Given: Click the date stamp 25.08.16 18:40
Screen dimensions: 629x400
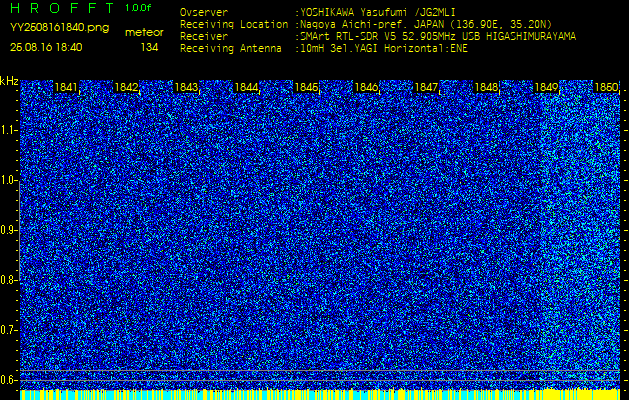Looking at the screenshot, I should coord(46,47).
